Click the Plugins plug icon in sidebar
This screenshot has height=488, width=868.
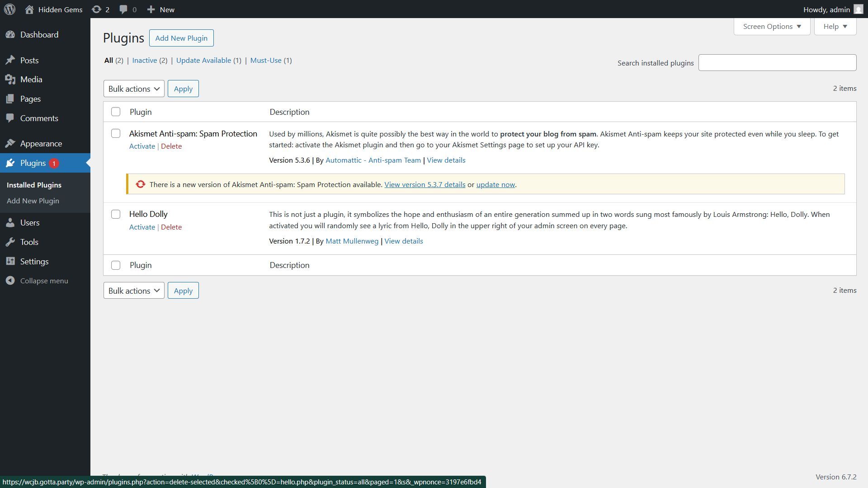click(x=10, y=163)
